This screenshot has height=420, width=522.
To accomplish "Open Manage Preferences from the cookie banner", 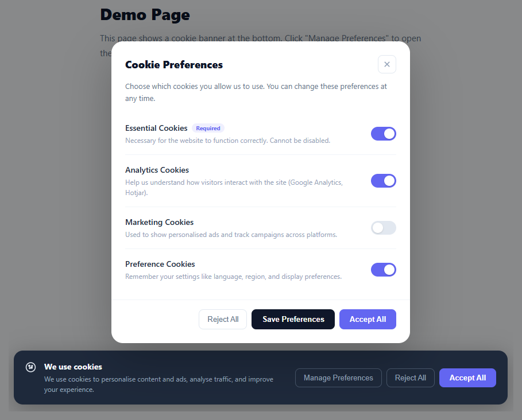I will (x=338, y=378).
